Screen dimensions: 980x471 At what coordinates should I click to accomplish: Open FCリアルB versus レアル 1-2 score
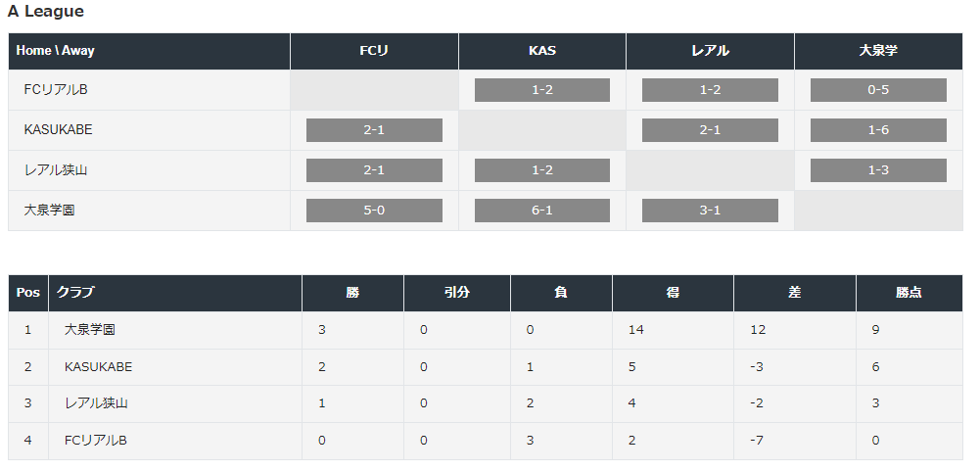pyautogui.click(x=710, y=90)
